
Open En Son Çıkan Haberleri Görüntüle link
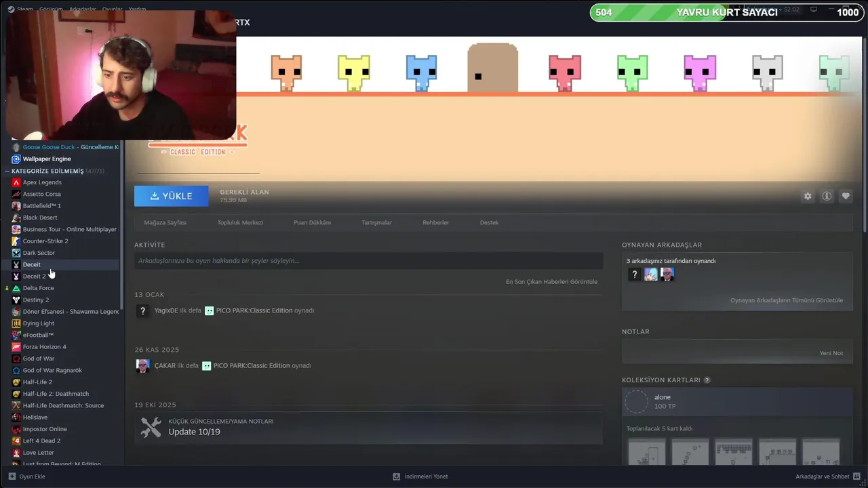tap(551, 282)
